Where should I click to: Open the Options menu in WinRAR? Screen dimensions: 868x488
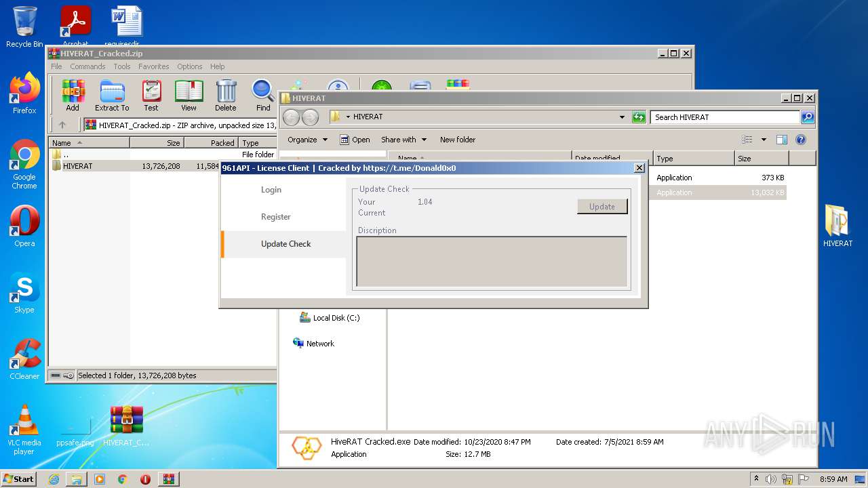(190, 66)
